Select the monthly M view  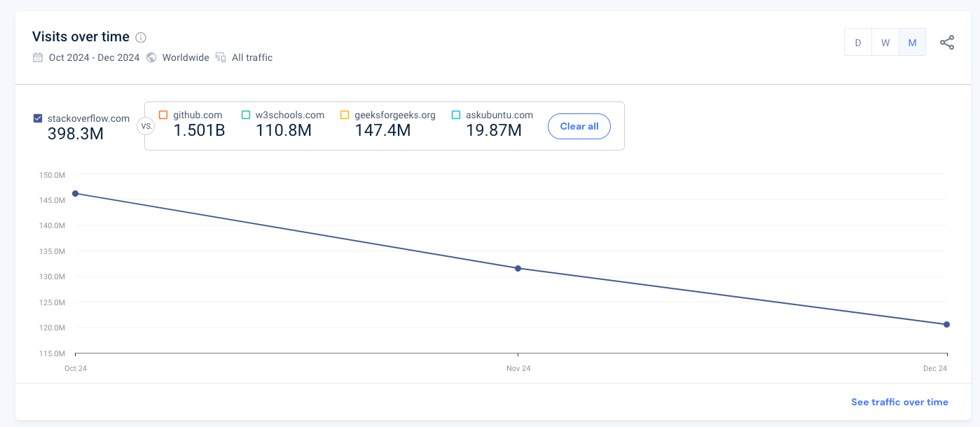(913, 43)
